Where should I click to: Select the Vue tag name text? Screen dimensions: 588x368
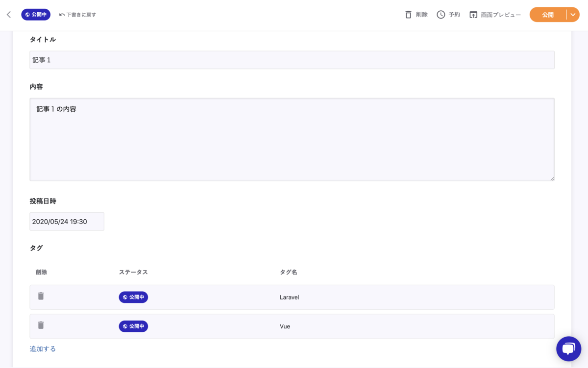(x=285, y=326)
